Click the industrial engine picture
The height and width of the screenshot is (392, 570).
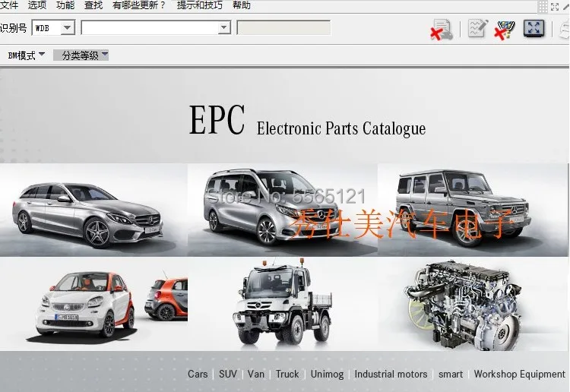473,305
